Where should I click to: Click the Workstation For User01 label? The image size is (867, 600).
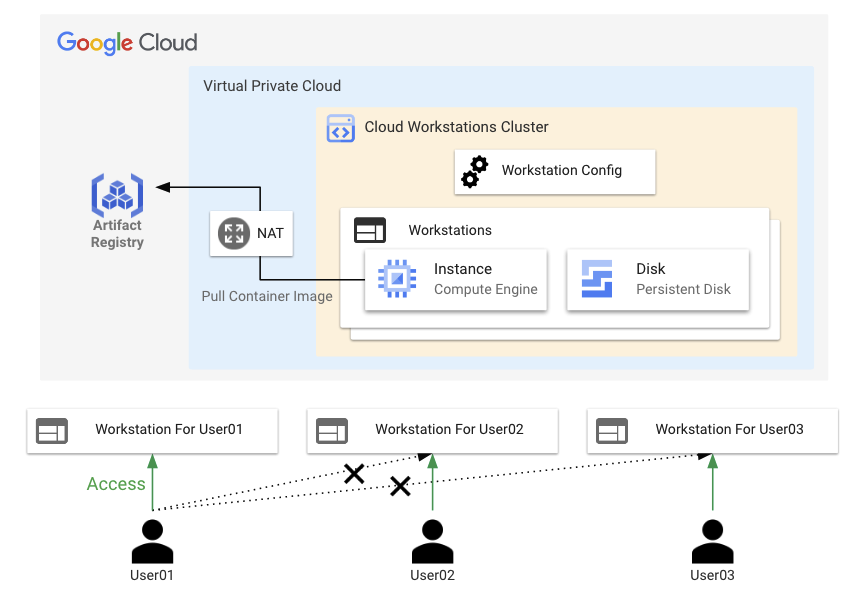point(169,429)
